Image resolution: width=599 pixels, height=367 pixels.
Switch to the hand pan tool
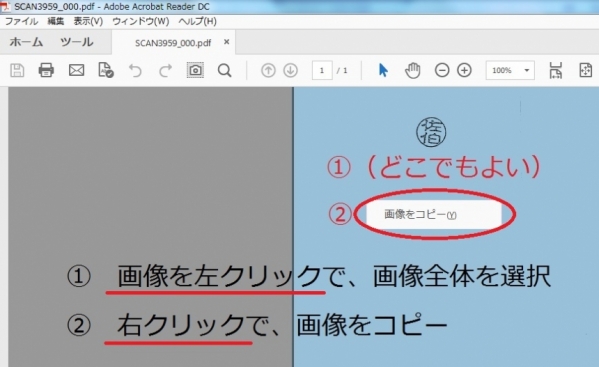point(413,71)
